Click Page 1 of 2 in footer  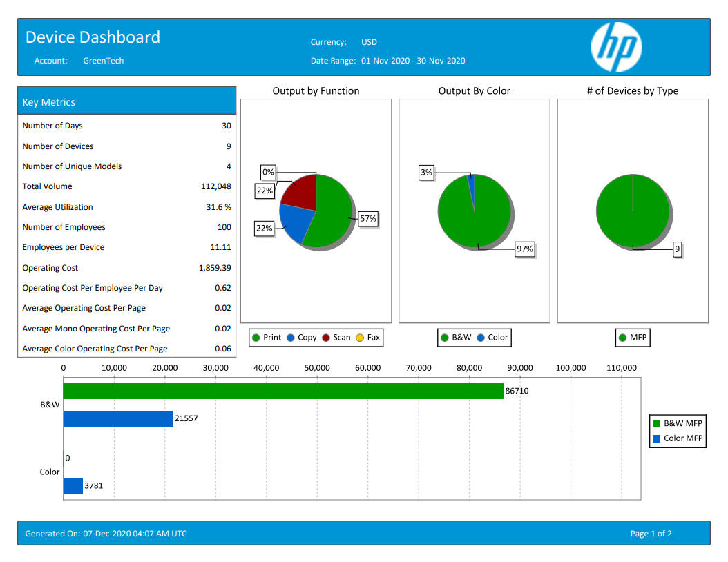coord(651,534)
